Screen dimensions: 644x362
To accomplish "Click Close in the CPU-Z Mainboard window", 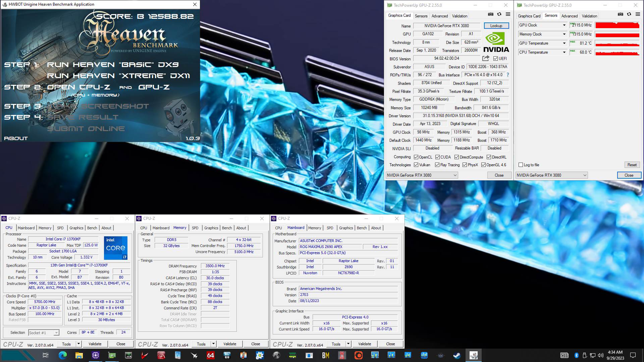I will click(390, 344).
